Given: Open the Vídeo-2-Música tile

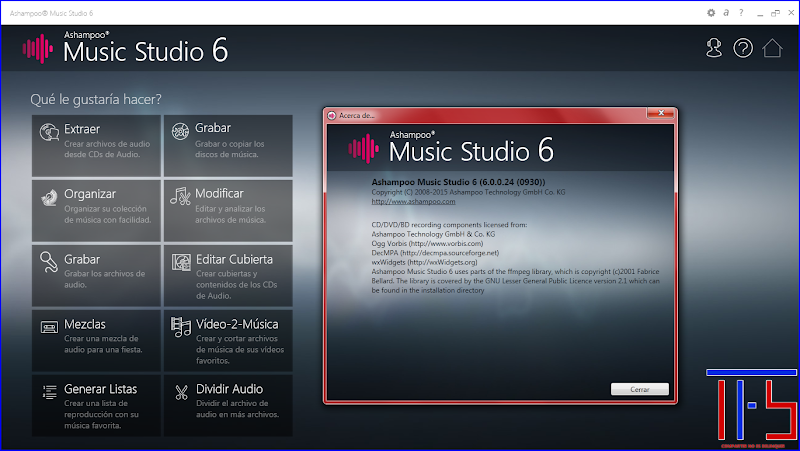Looking at the screenshot, I should tap(228, 340).
